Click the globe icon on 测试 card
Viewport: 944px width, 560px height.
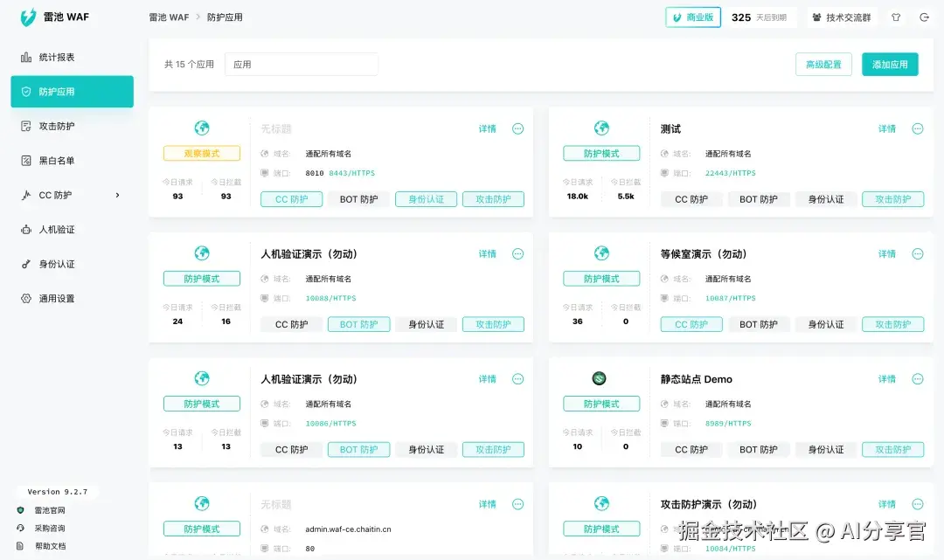(x=601, y=128)
